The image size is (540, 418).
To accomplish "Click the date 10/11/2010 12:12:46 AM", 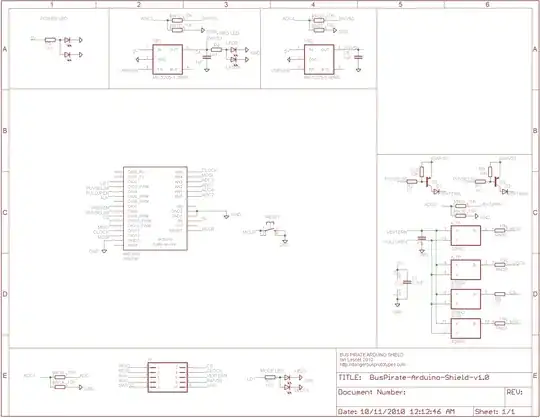I will pyautogui.click(x=407, y=411).
